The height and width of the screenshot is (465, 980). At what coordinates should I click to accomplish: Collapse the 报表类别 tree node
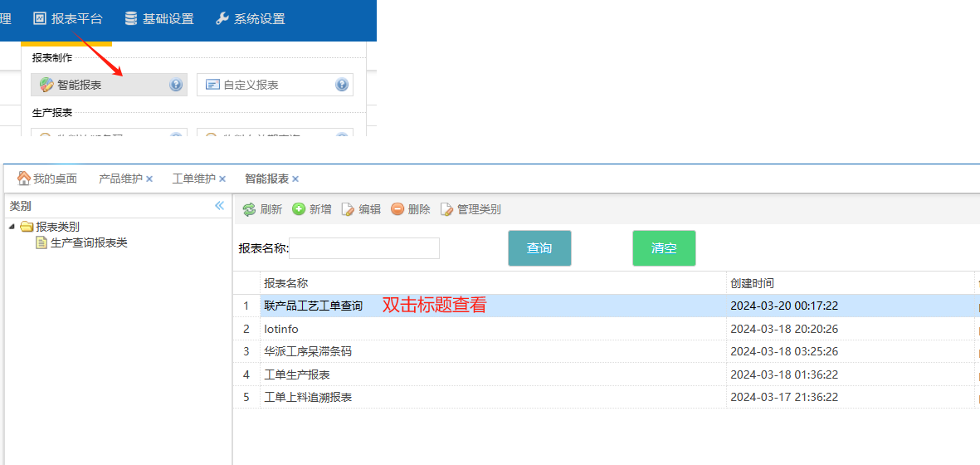pyautogui.click(x=12, y=227)
